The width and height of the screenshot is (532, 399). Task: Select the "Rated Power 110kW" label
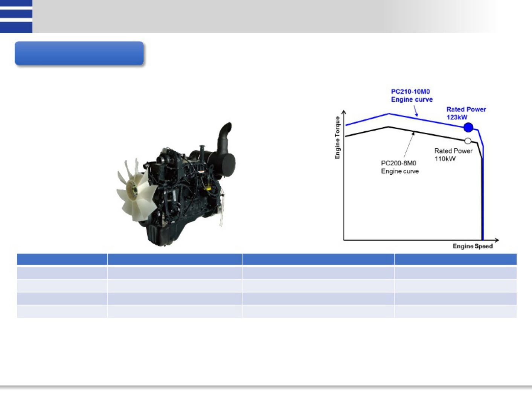tap(453, 155)
